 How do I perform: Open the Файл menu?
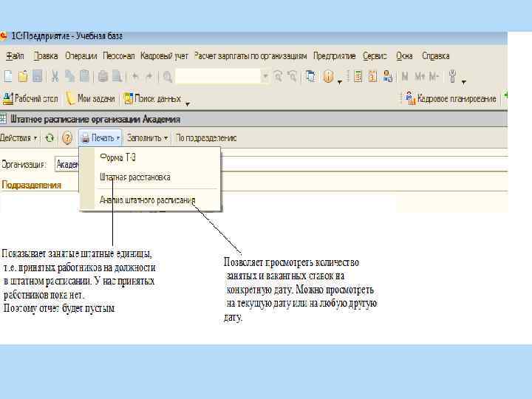pos(15,56)
